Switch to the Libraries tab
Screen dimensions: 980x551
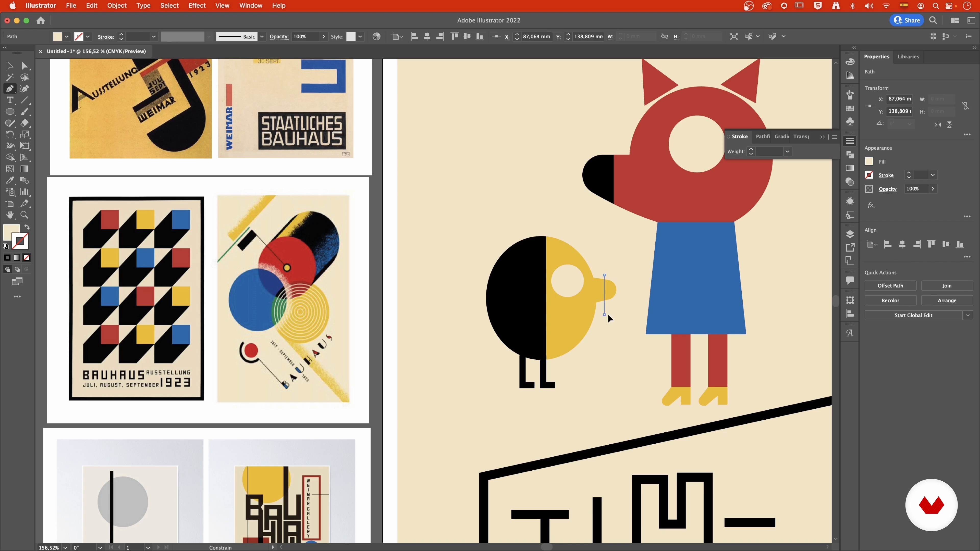(908, 57)
